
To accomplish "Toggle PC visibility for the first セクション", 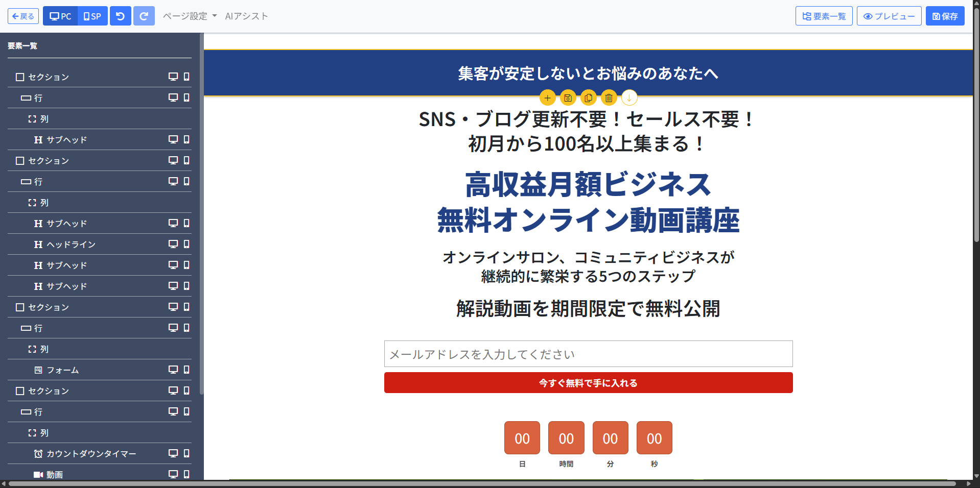I will click(x=173, y=77).
